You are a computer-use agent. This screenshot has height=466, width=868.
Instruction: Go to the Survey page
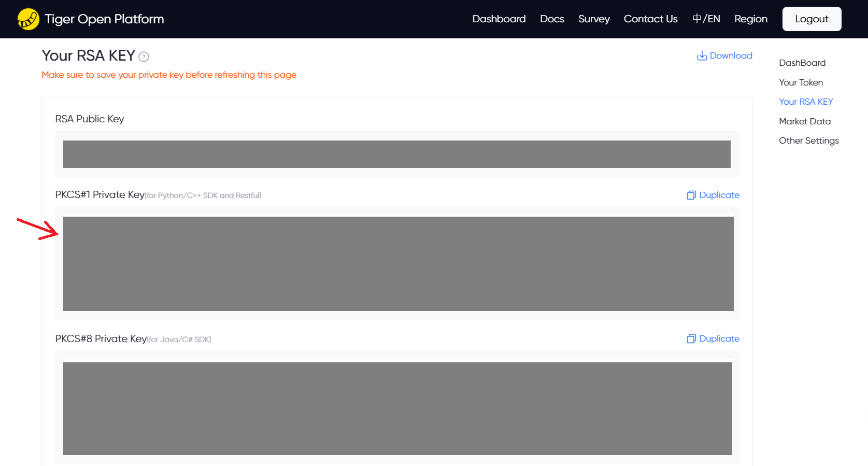coord(594,19)
